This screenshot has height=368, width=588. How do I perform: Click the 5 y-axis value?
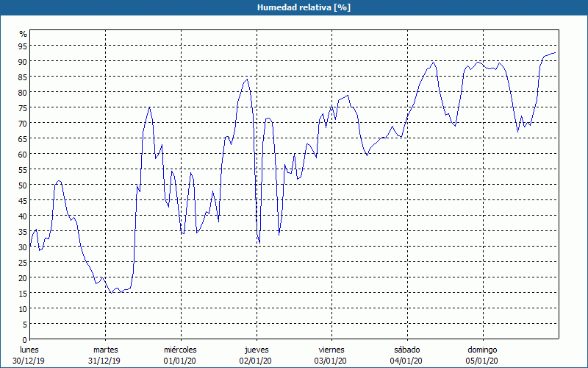[x=25, y=325]
